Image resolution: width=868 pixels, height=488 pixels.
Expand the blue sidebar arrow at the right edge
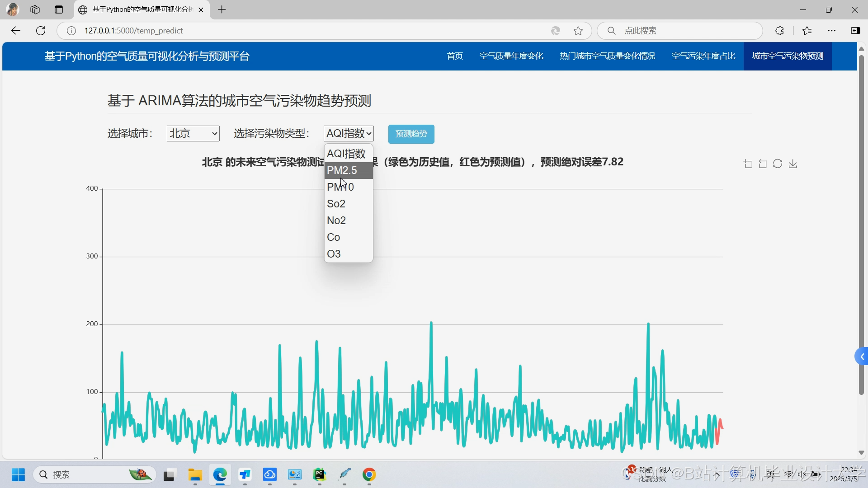[x=862, y=357]
